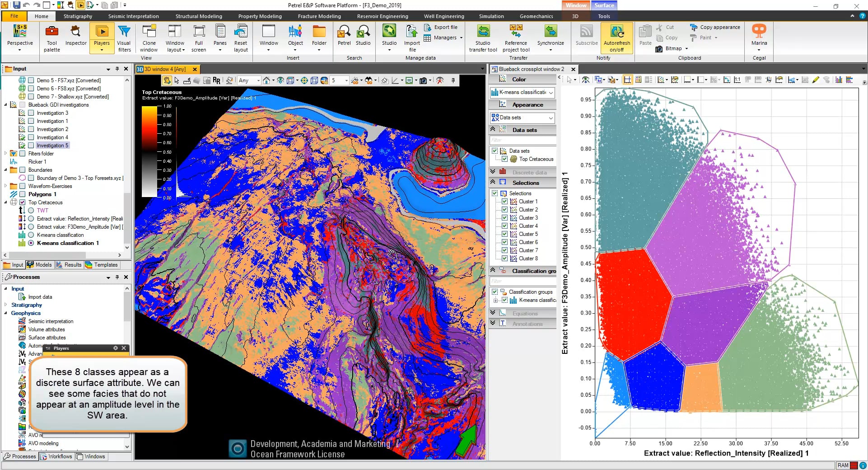Toggle Autorefresh on/off
Screen dimensions: 868x470
tap(616, 38)
